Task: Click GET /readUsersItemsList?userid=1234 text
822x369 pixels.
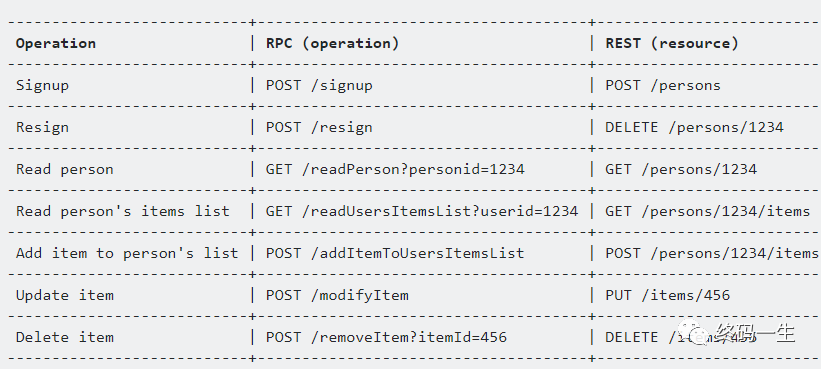Action: click(422, 211)
